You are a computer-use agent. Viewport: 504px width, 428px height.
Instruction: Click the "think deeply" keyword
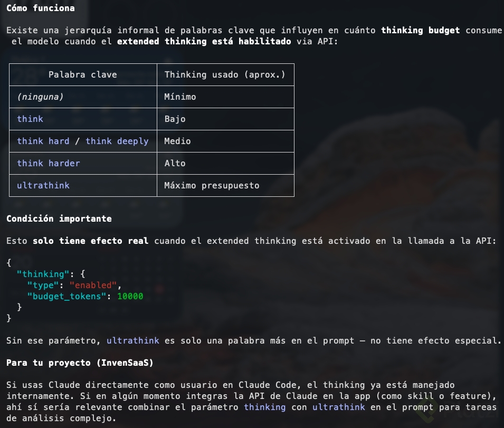click(x=117, y=141)
